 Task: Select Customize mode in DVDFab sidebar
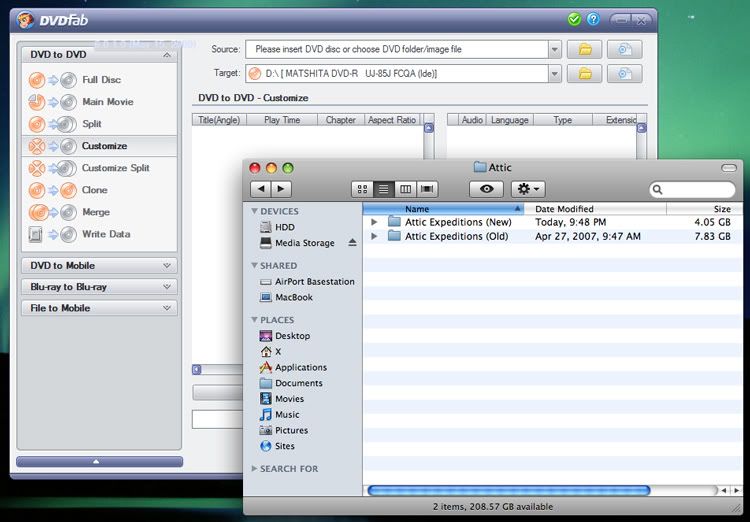(x=100, y=146)
